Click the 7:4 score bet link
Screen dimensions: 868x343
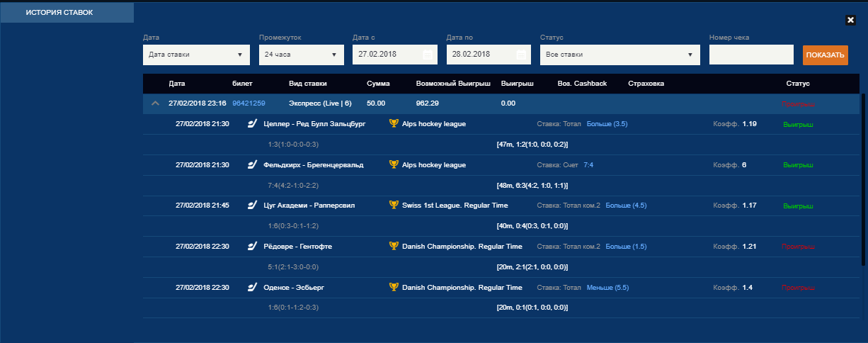(589, 165)
